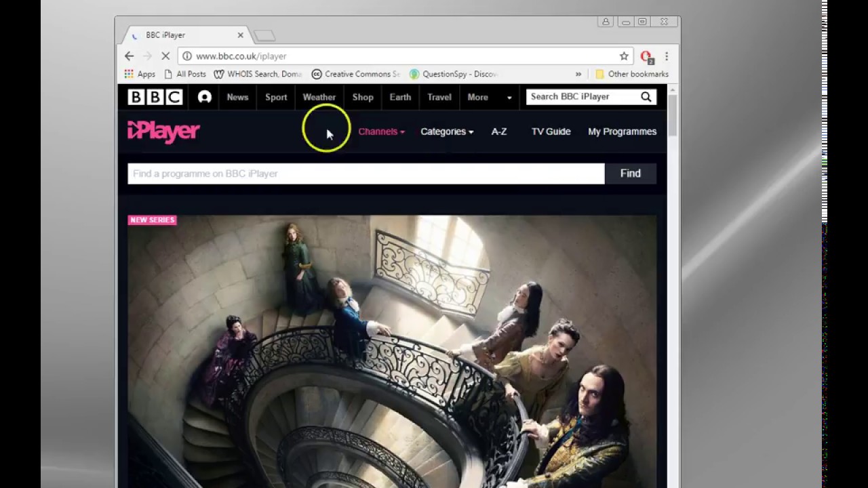
Task: Open the WHOIS Search bookmark
Action: 258,74
